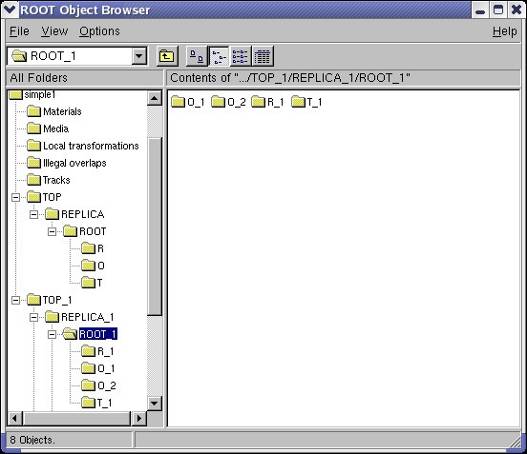The image size is (527, 454).
Task: Select the Illegal overlaps folder
Action: point(67,163)
